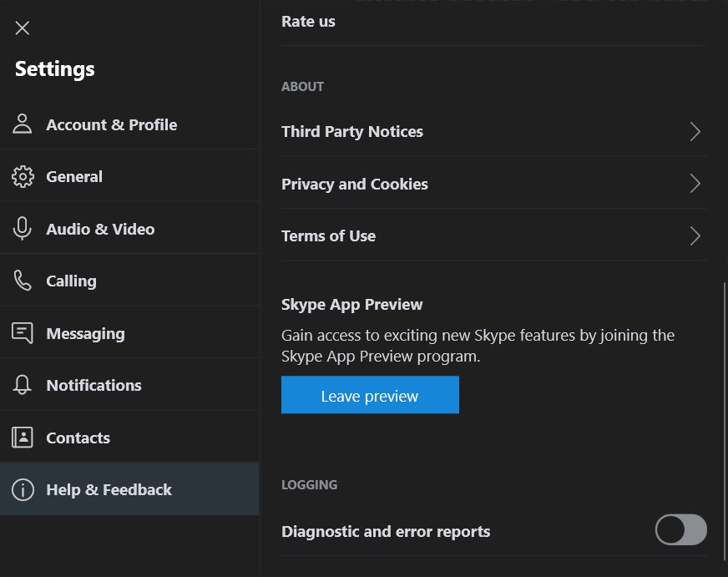Screen dimensions: 728x577
Task: Click the Audio & Video microphone icon
Action: (x=23, y=229)
